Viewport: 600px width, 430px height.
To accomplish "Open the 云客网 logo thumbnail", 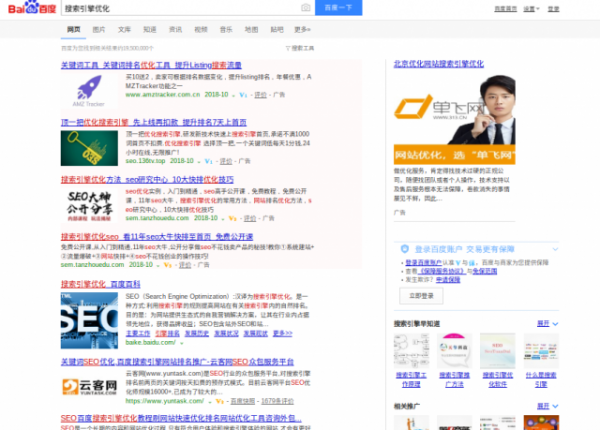I will pyautogui.click(x=89, y=387).
